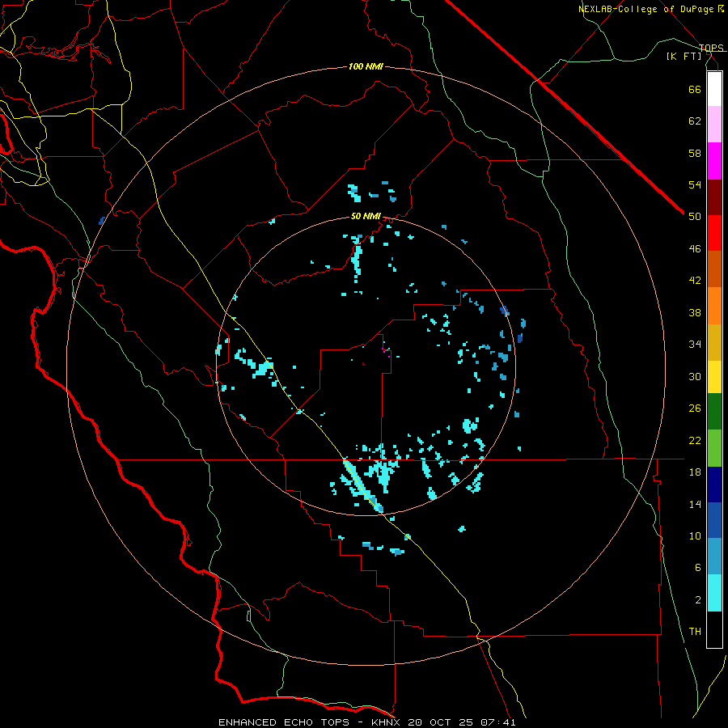Click the "07:41" timestamp
The width and height of the screenshot is (728, 728).
point(498,722)
